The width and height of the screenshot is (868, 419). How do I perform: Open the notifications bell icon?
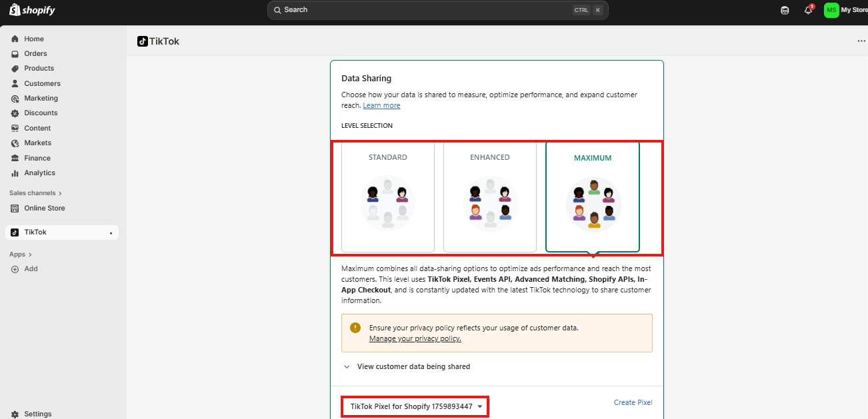808,10
